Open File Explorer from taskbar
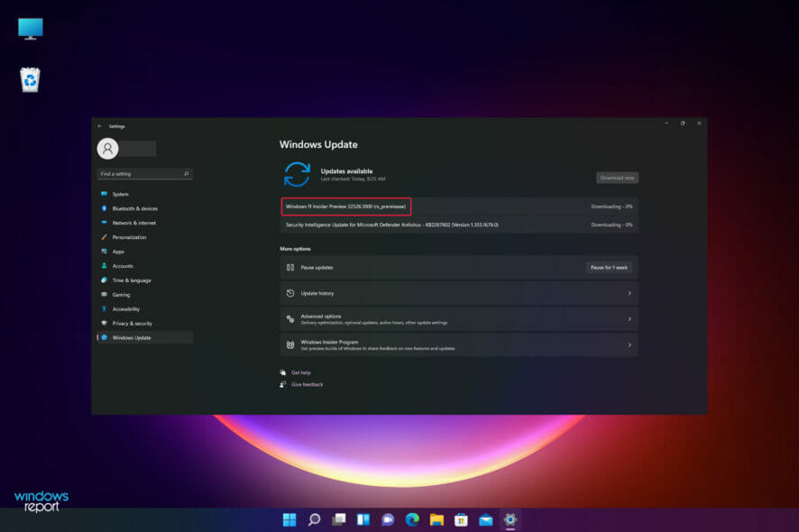 [x=436, y=519]
